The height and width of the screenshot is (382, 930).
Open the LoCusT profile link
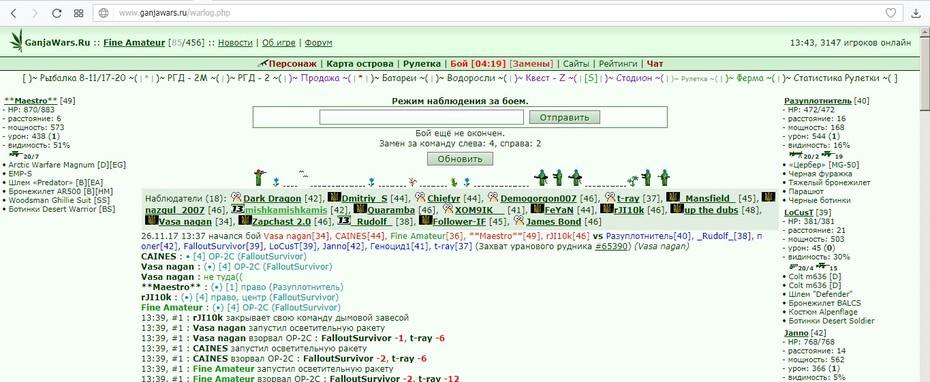point(800,213)
